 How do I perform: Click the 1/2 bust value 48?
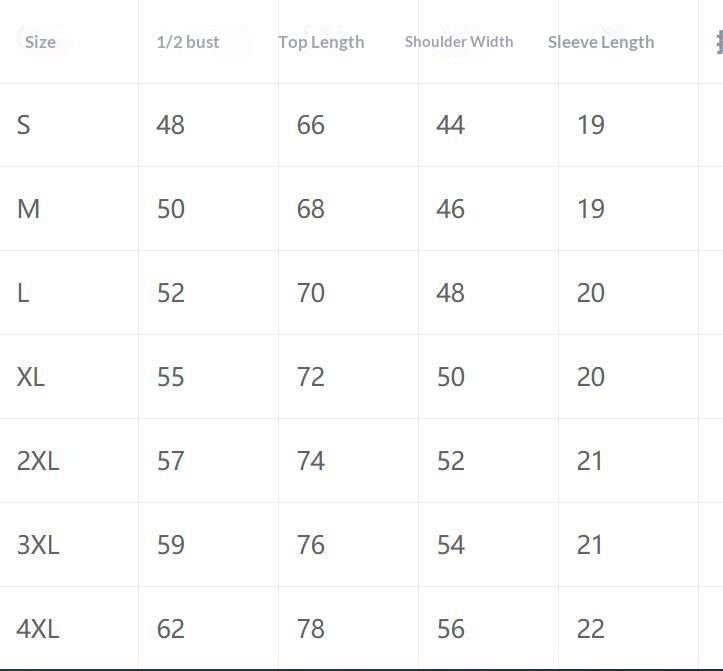click(171, 125)
